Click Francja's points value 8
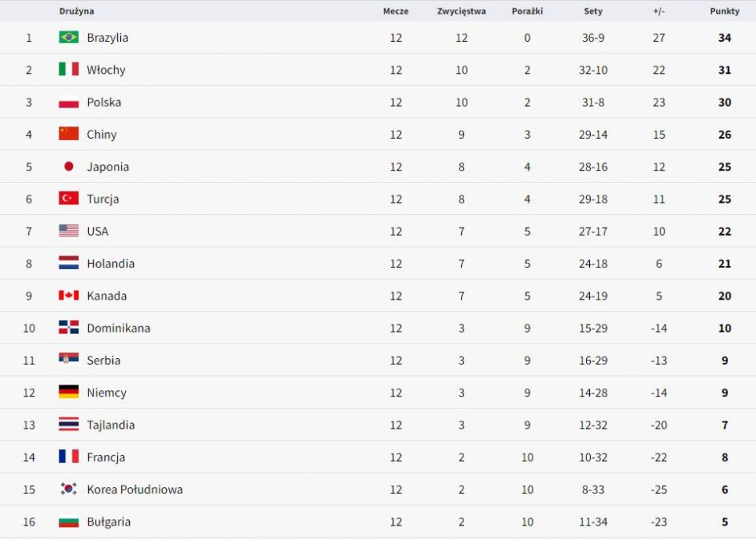Image resolution: width=756 pixels, height=540 pixels. [724, 457]
